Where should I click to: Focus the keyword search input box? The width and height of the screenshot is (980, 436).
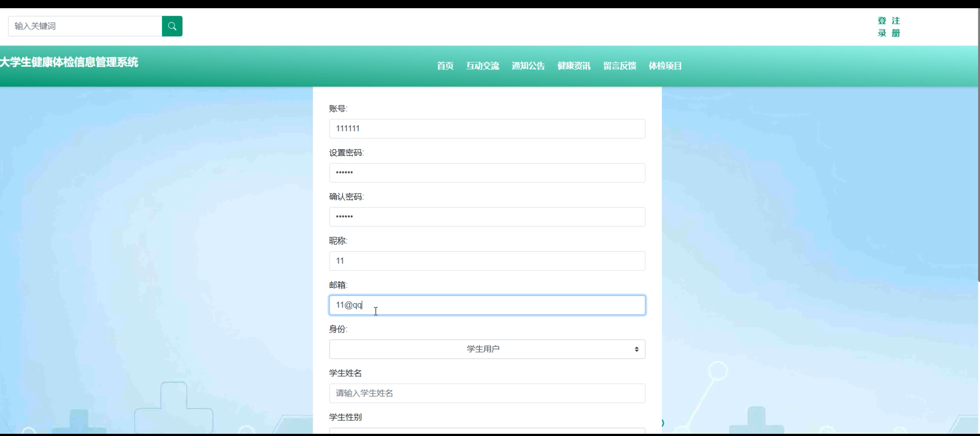[85, 26]
